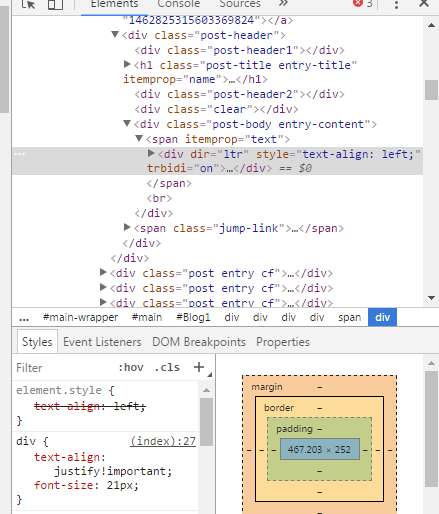Open the red error count indicator

(363, 4)
